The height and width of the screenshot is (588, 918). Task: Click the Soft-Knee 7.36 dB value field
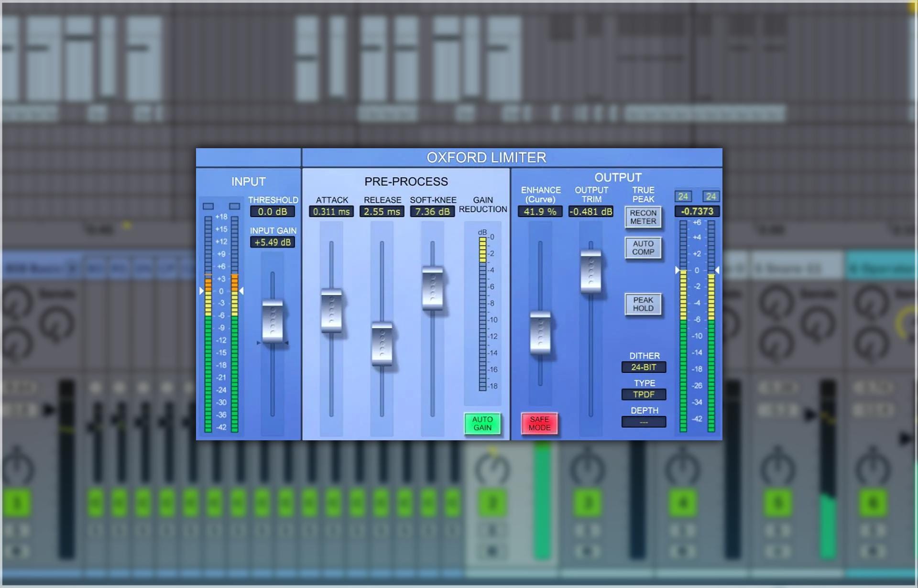tap(433, 211)
